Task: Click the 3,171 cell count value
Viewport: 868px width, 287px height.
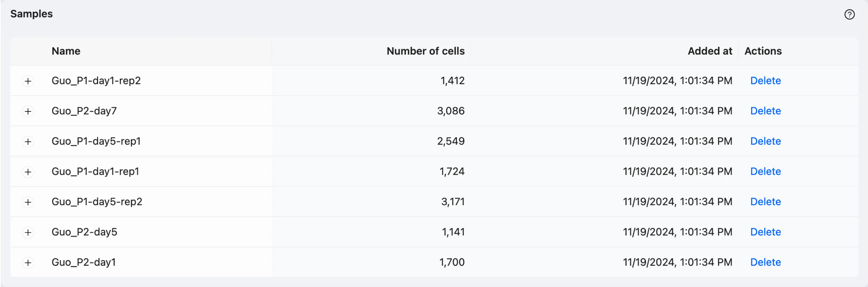Action: click(x=452, y=202)
